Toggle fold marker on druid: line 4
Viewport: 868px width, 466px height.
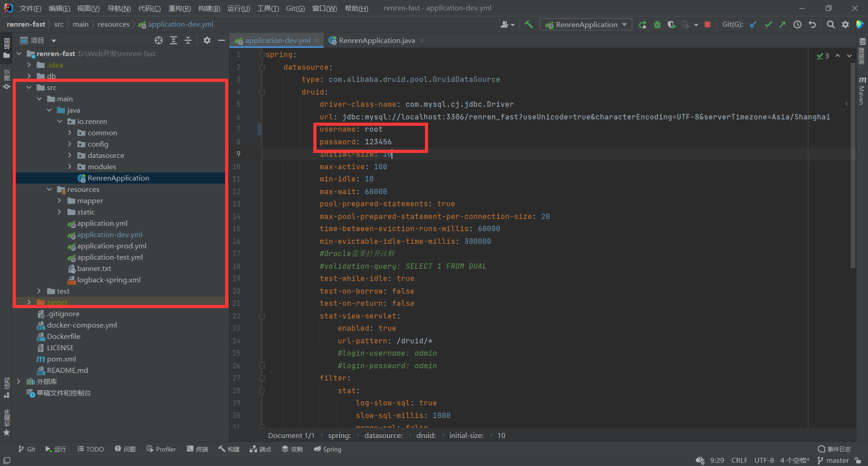pos(262,92)
